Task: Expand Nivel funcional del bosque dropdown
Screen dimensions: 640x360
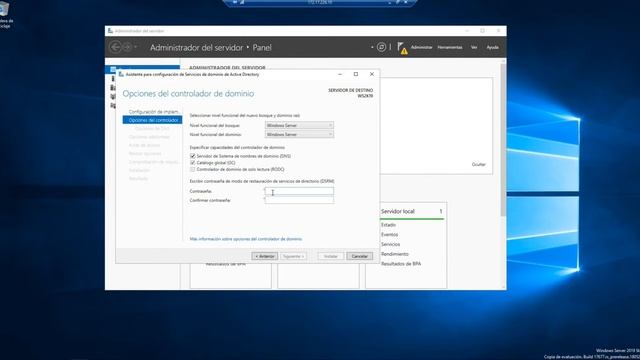Action: click(299, 125)
